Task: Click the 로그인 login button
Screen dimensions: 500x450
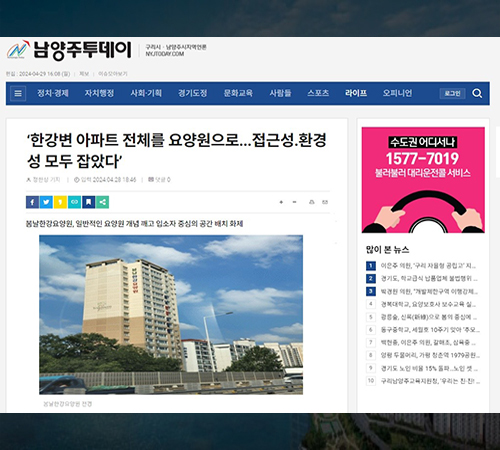Action: pos(452,93)
